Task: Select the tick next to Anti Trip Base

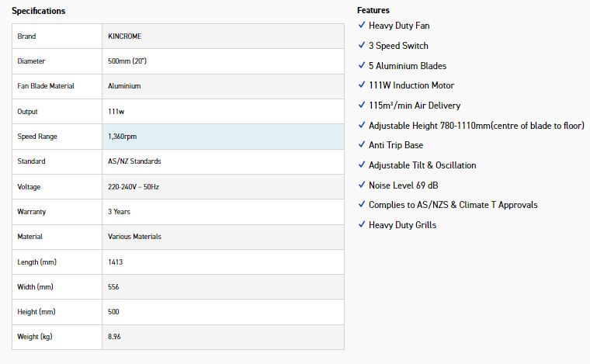Action: coord(362,144)
